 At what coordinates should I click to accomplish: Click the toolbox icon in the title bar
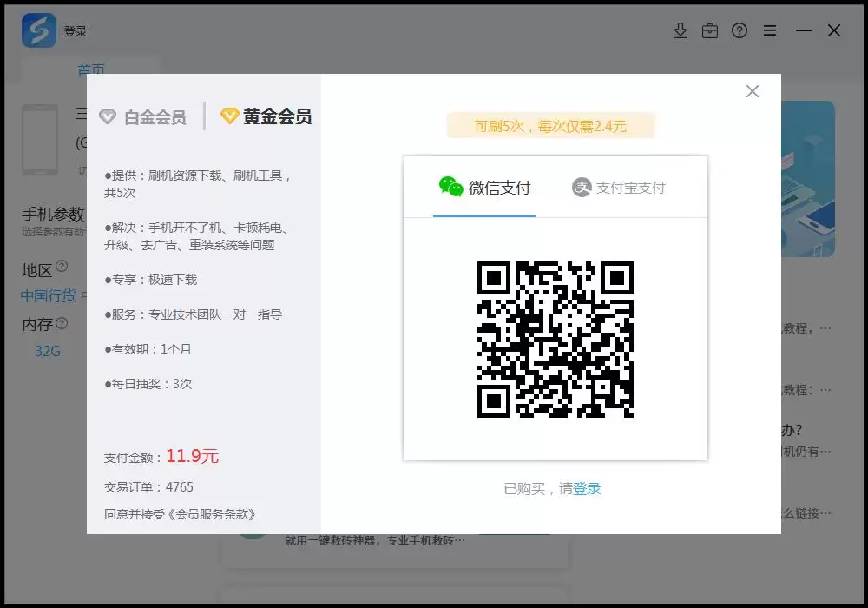coord(710,30)
